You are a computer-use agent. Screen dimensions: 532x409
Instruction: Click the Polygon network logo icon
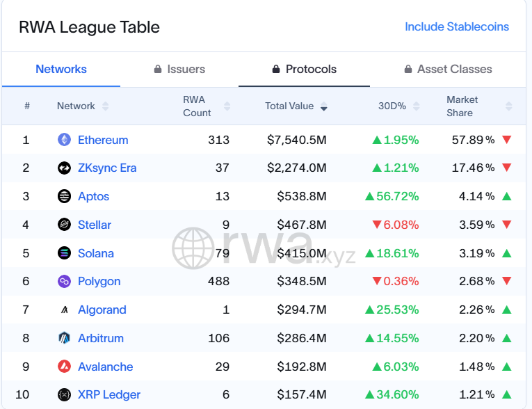[64, 282]
